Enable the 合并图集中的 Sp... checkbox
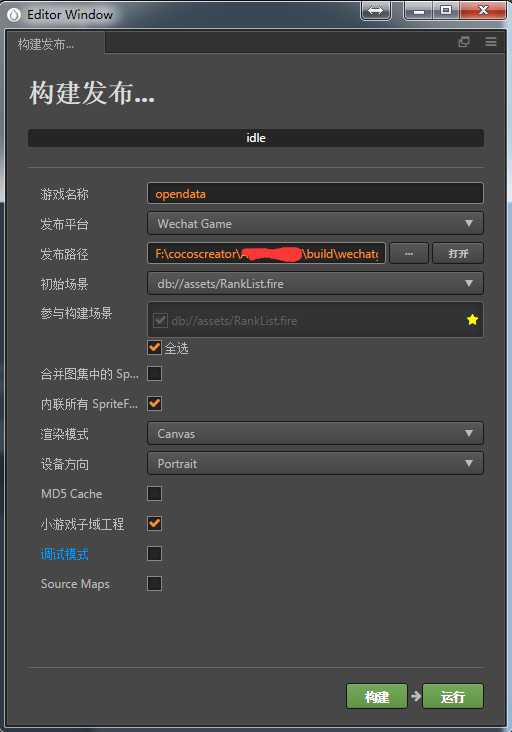Viewport: 512px width, 732px height. tap(154, 374)
